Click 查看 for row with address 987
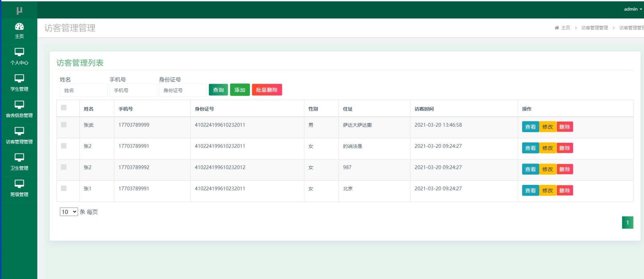This screenshot has width=644, height=279. (x=530, y=170)
